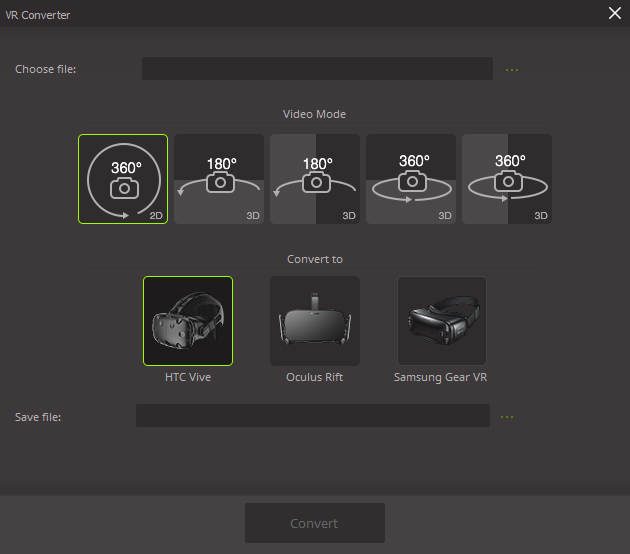Click the HTC Vive text label
This screenshot has height=554, width=630.
point(188,377)
